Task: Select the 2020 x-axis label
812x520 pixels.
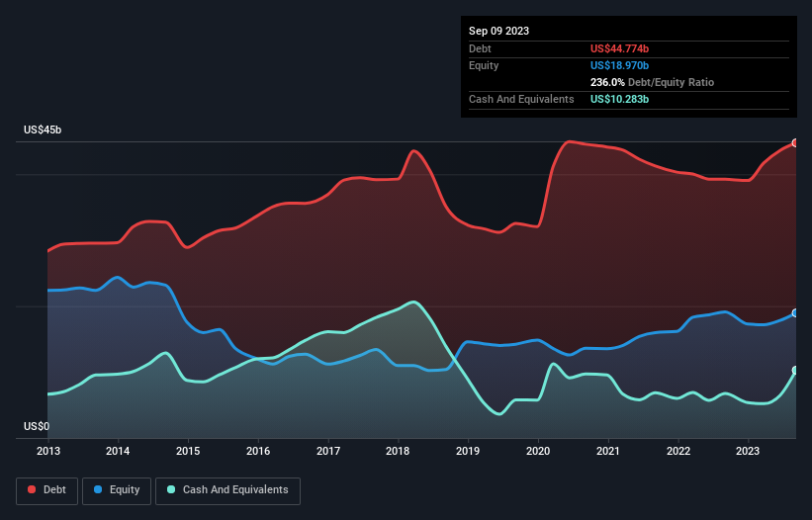Action: point(538,451)
